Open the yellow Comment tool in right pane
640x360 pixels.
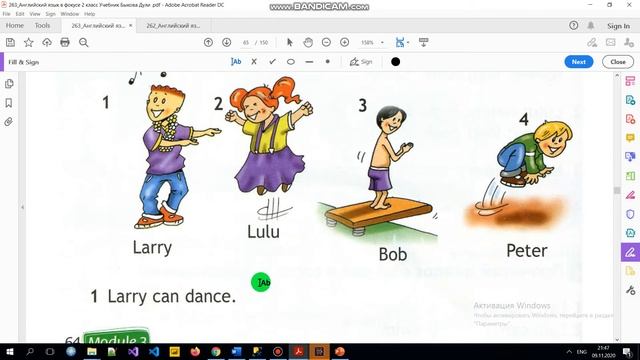(x=630, y=138)
